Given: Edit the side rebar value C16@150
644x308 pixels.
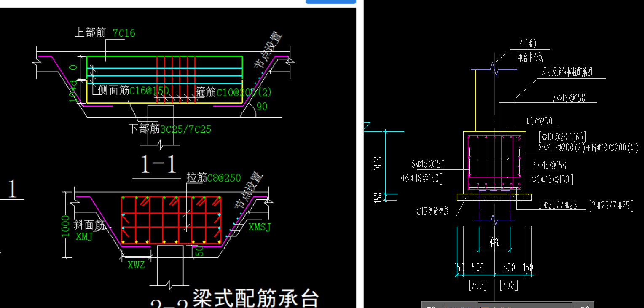Looking at the screenshot, I should coord(149,91).
